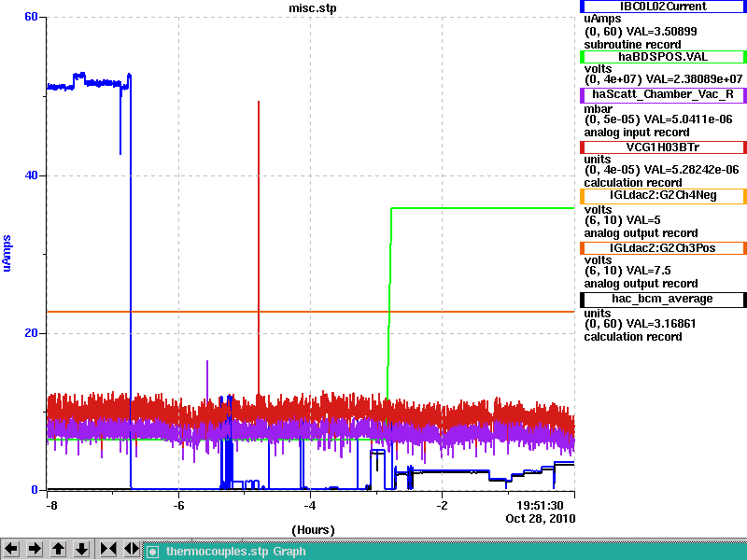Select the IGLdac2:G2Ch3Pos legend entry
The width and height of the screenshot is (747, 560).
click(x=663, y=248)
